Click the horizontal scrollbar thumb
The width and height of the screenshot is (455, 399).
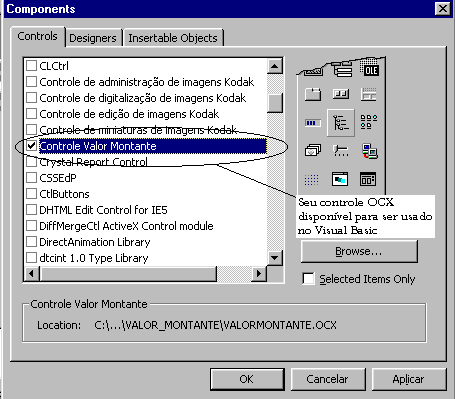(x=128, y=274)
